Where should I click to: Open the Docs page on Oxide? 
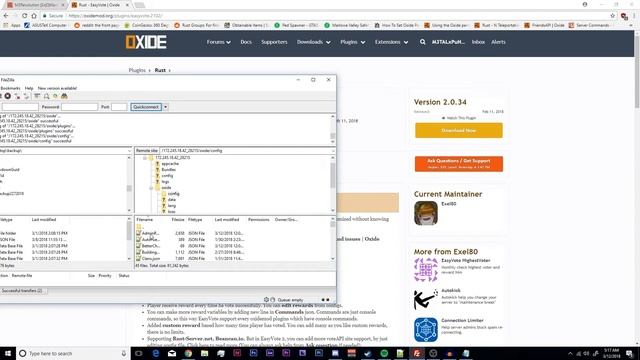click(246, 42)
